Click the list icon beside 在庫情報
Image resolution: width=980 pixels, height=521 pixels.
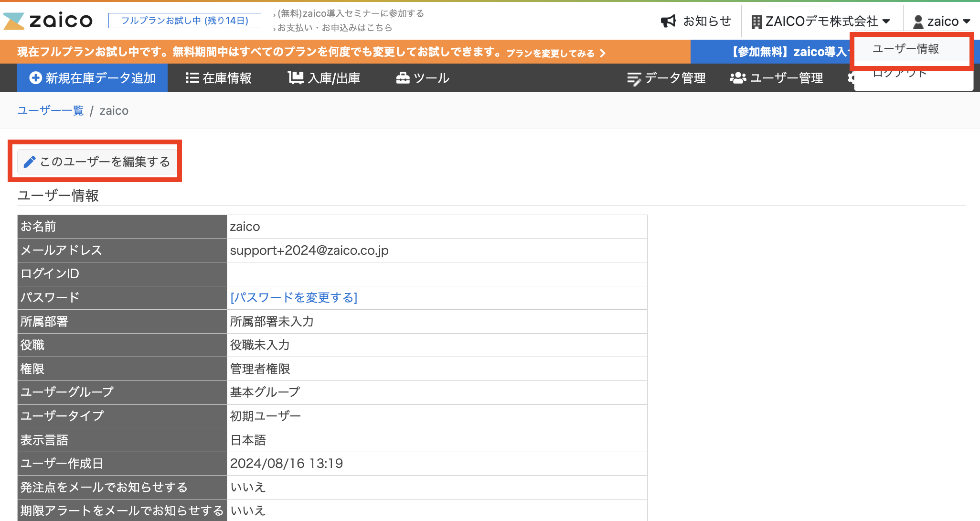192,77
